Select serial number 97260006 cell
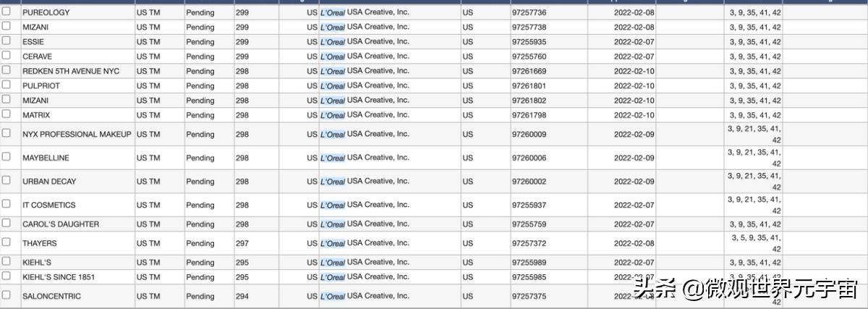This screenshot has width=868, height=309. tap(529, 158)
